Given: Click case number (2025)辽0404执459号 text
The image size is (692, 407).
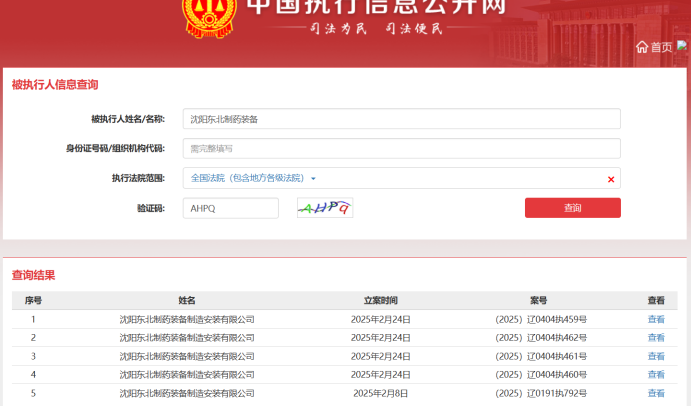Looking at the screenshot, I should click(541, 319).
